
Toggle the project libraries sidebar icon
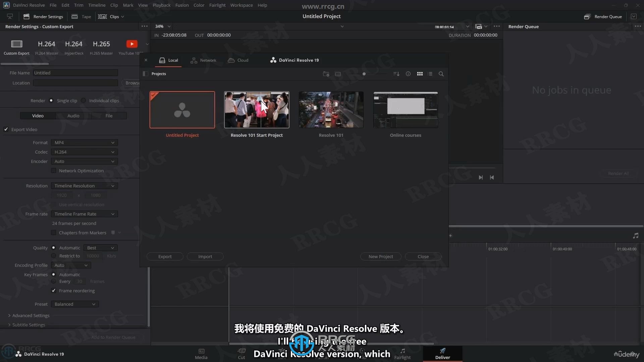(145, 74)
